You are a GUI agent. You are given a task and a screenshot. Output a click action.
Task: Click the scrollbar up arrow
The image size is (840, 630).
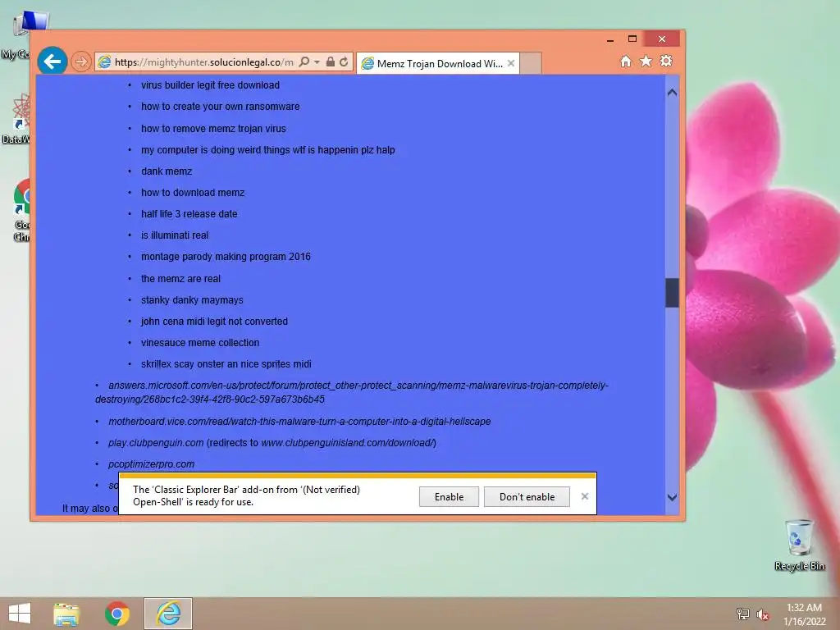673,92
